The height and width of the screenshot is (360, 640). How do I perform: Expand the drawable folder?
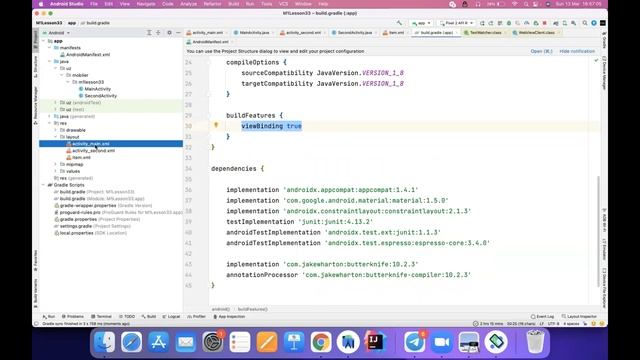pyautogui.click(x=56, y=130)
